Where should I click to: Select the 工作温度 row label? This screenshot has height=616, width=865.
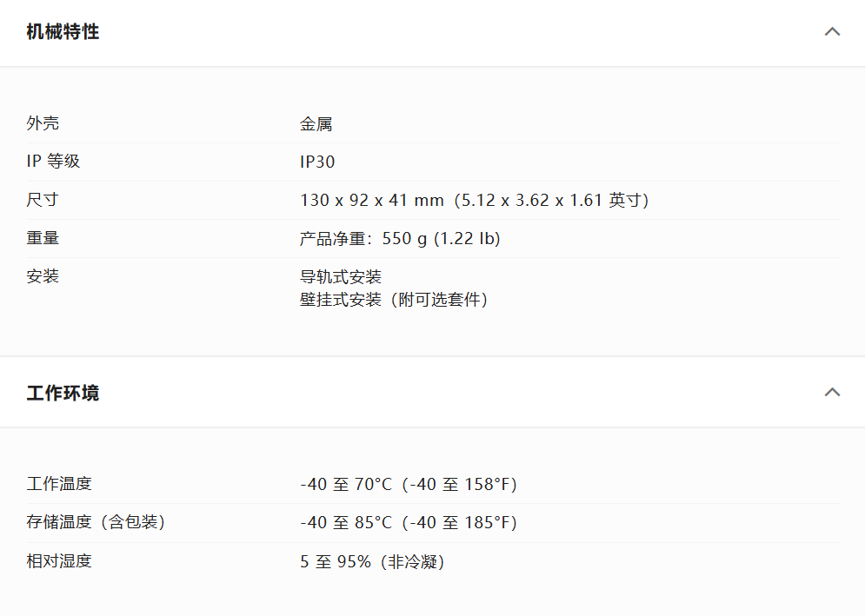(x=59, y=484)
